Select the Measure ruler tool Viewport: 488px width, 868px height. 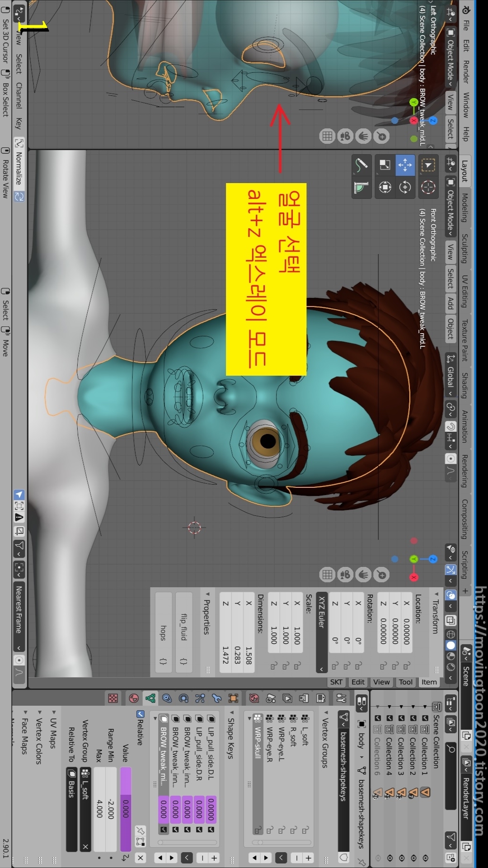coord(361,187)
